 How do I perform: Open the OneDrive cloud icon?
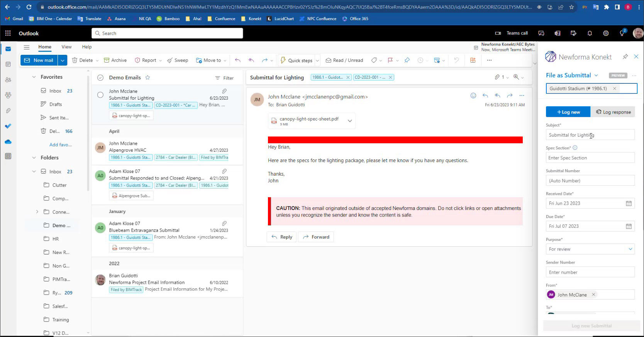pyautogui.click(x=8, y=142)
